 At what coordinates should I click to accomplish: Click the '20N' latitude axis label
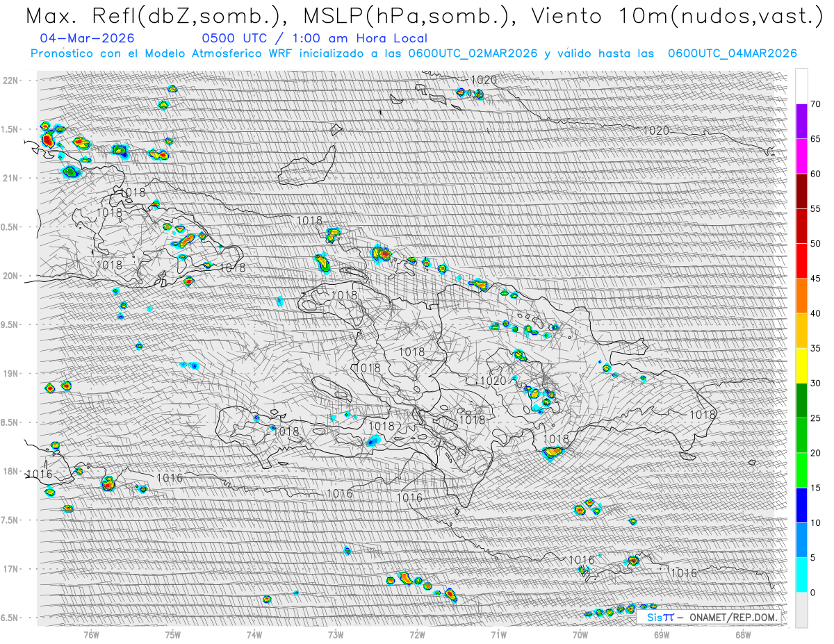[10, 276]
